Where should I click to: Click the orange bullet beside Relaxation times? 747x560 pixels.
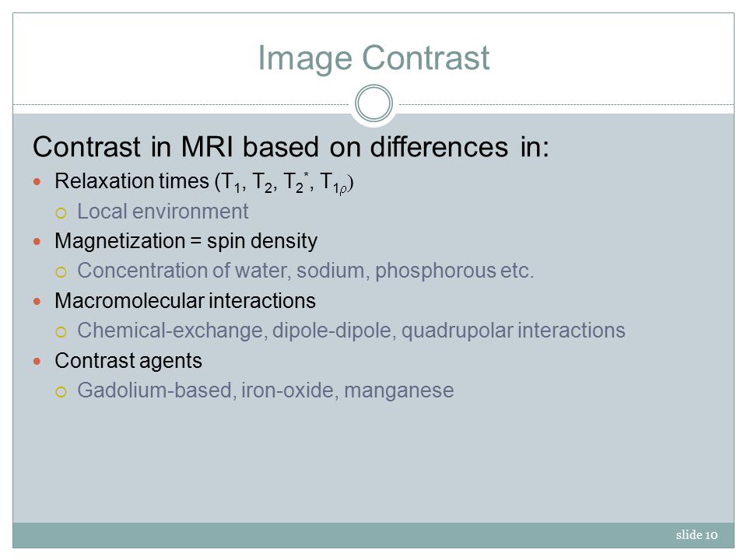click(37, 181)
